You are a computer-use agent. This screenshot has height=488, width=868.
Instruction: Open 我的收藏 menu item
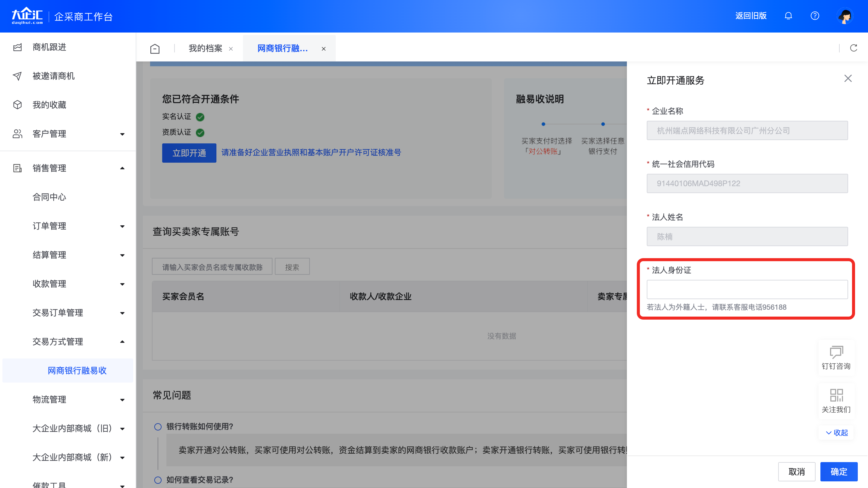(x=49, y=105)
